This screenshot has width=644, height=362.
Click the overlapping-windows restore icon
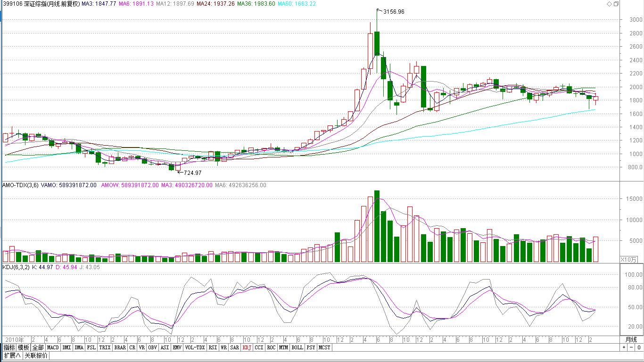pyautogui.click(x=616, y=4)
